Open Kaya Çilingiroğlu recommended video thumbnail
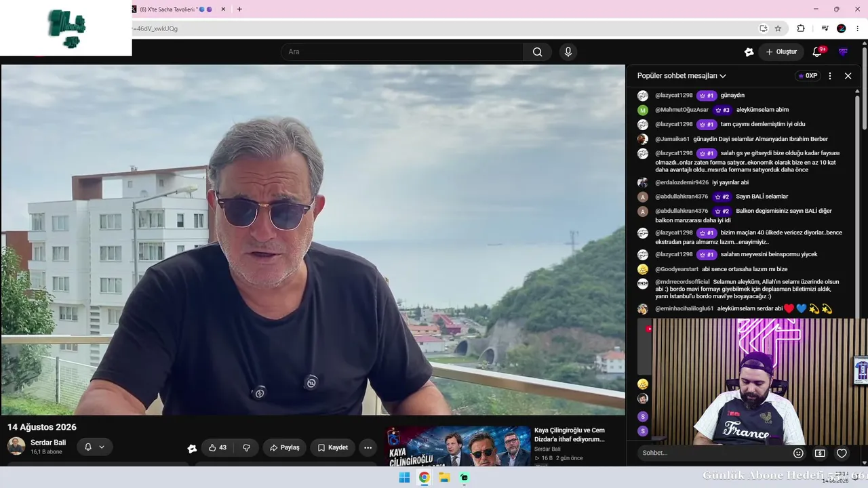Screen dimensions: 868x488 pyautogui.click(x=458, y=446)
